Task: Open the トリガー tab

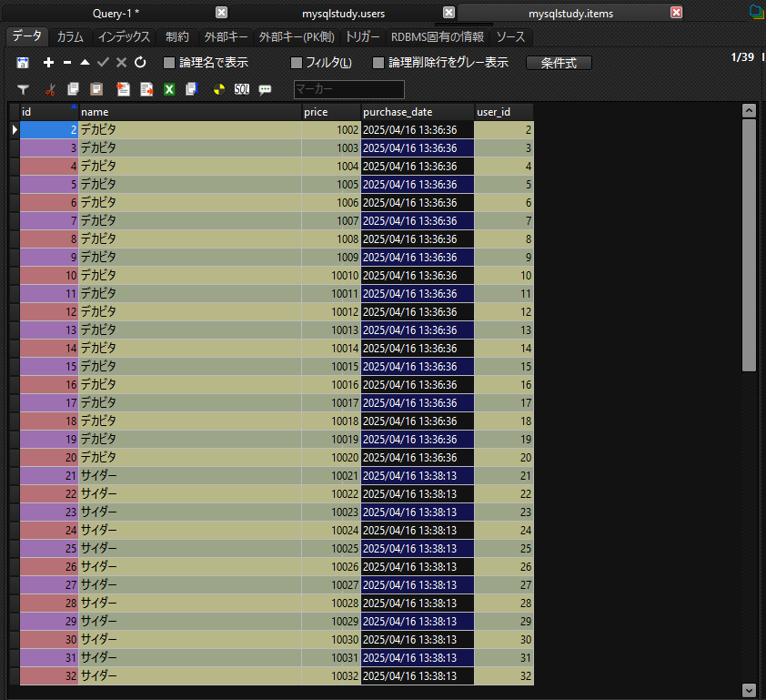Action: click(362, 37)
